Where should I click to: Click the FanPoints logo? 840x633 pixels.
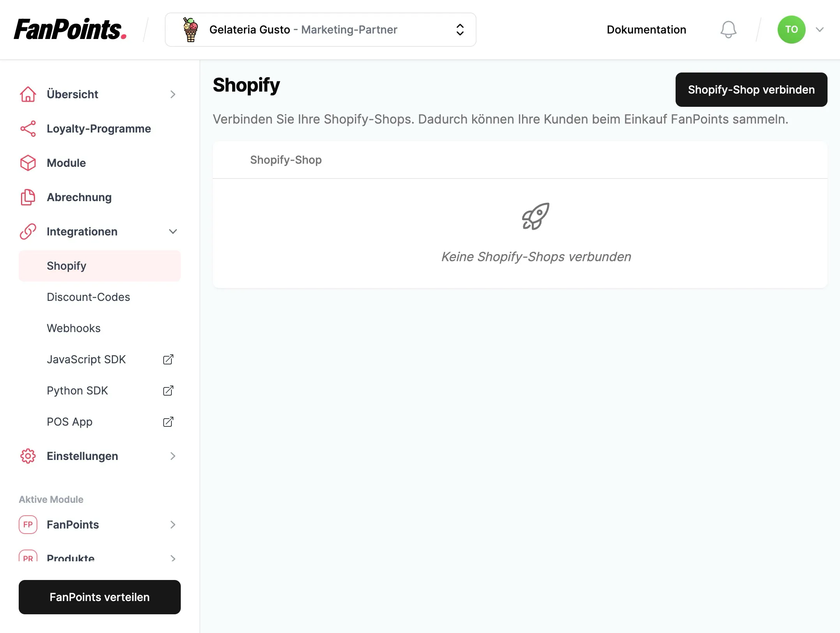pyautogui.click(x=71, y=29)
